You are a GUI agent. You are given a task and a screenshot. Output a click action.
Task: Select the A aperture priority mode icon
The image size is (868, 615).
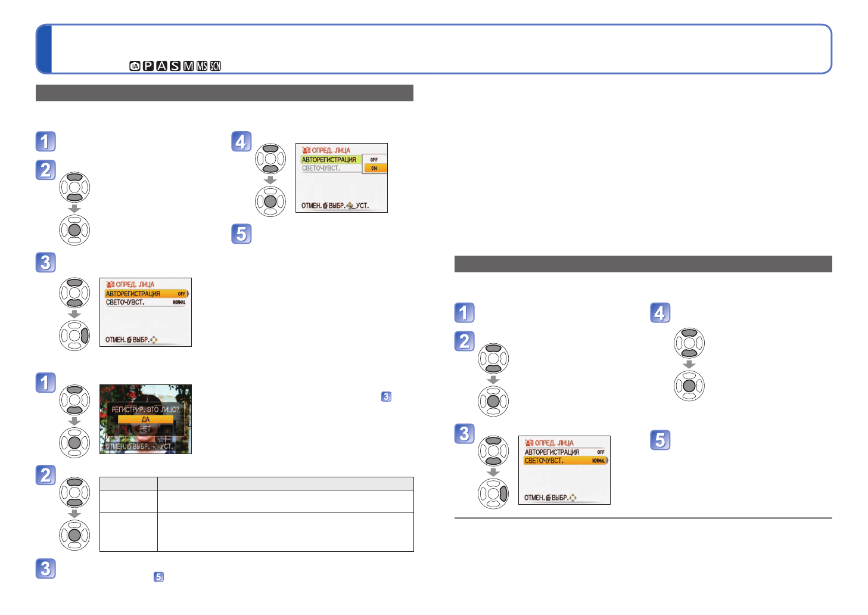[161, 66]
